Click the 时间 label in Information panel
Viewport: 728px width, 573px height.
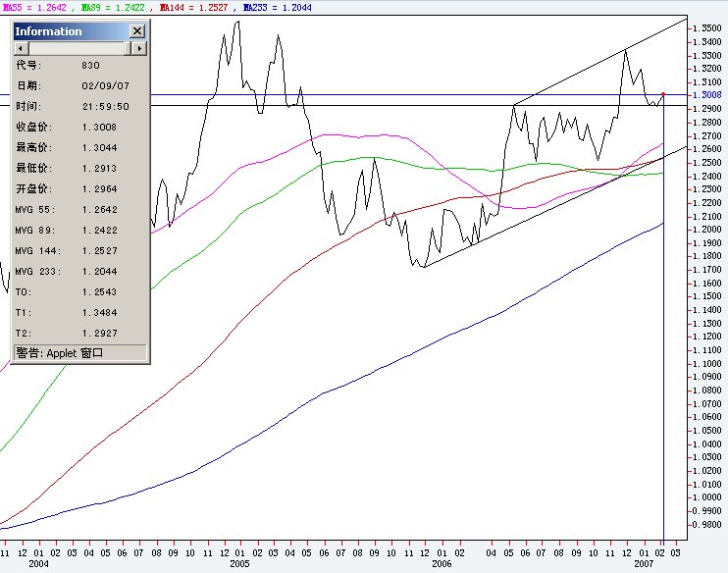pos(28,106)
